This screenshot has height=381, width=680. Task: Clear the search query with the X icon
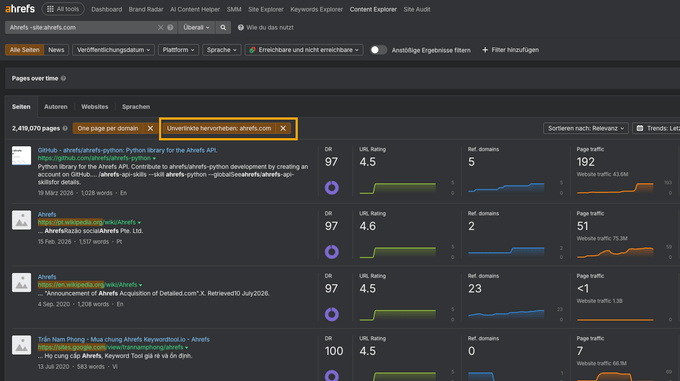(160, 27)
